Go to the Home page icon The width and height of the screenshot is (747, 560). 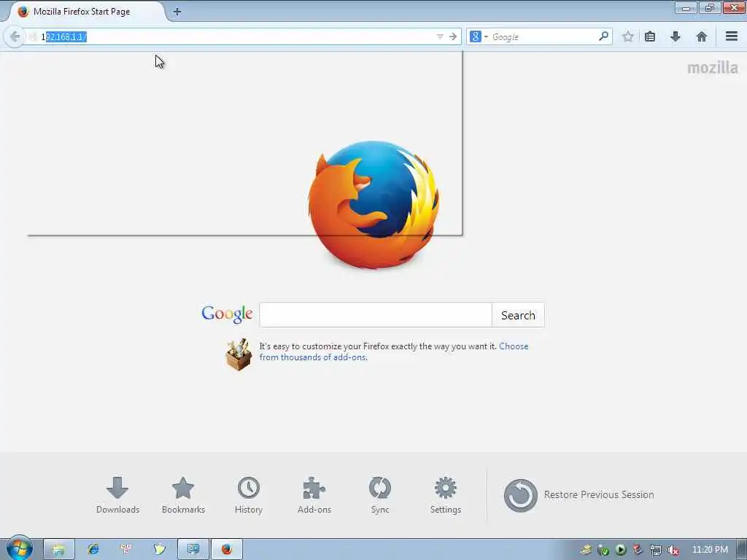click(701, 36)
